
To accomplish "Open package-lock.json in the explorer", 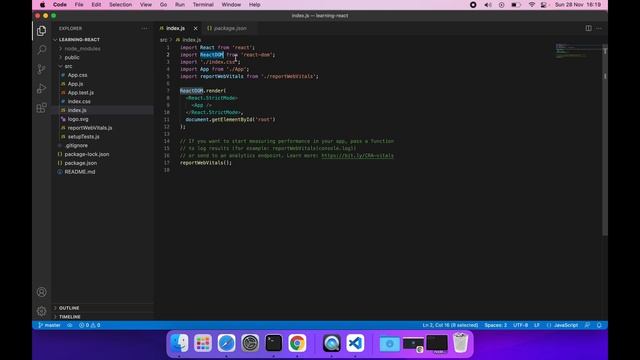I will pyautogui.click(x=87, y=154).
